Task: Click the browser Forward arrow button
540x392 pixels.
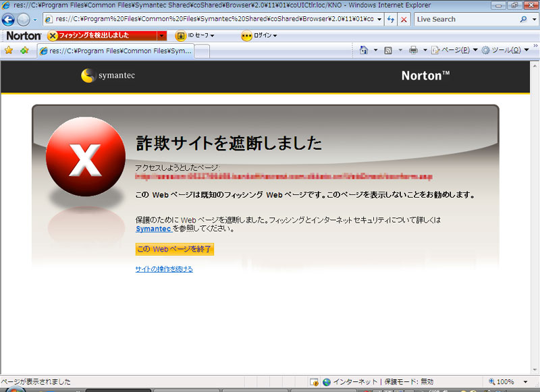Action: (x=24, y=20)
